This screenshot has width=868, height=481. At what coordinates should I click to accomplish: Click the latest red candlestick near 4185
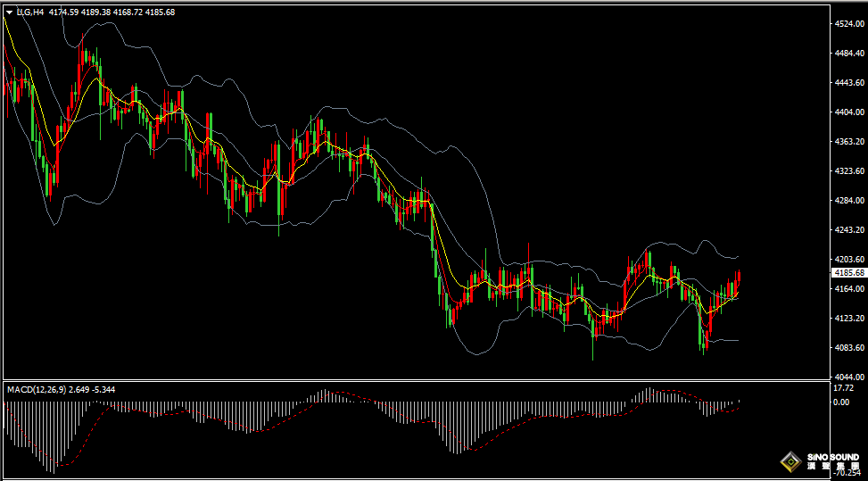(739, 277)
